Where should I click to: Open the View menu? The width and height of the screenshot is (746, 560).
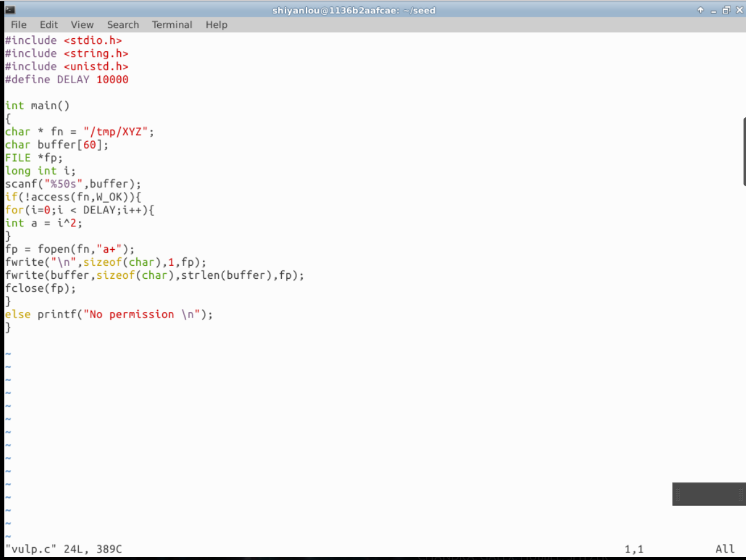pyautogui.click(x=82, y=25)
